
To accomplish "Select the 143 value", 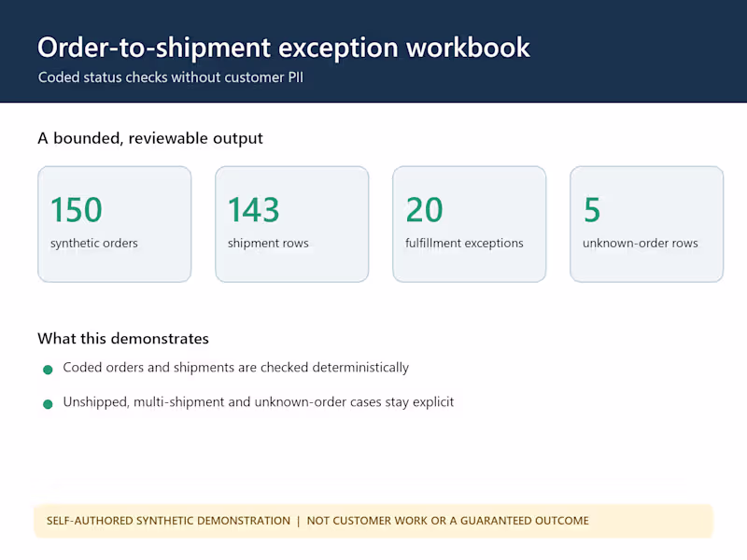I will 253,209.
